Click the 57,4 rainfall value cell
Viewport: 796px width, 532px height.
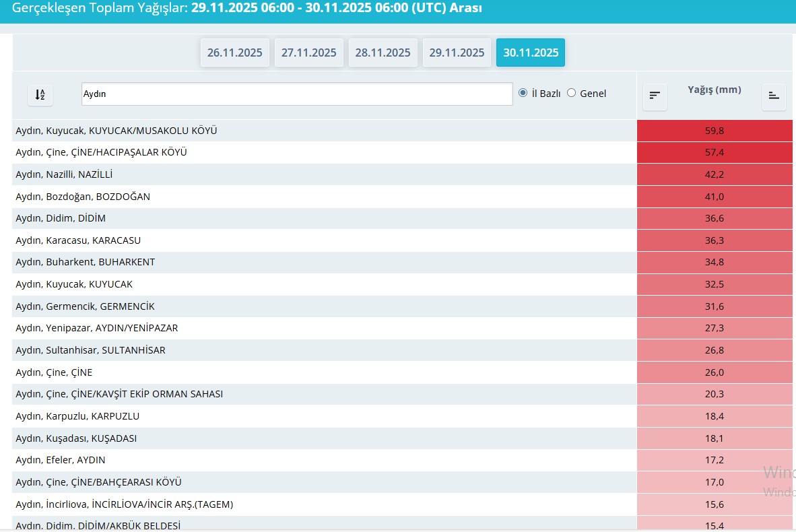coord(714,153)
